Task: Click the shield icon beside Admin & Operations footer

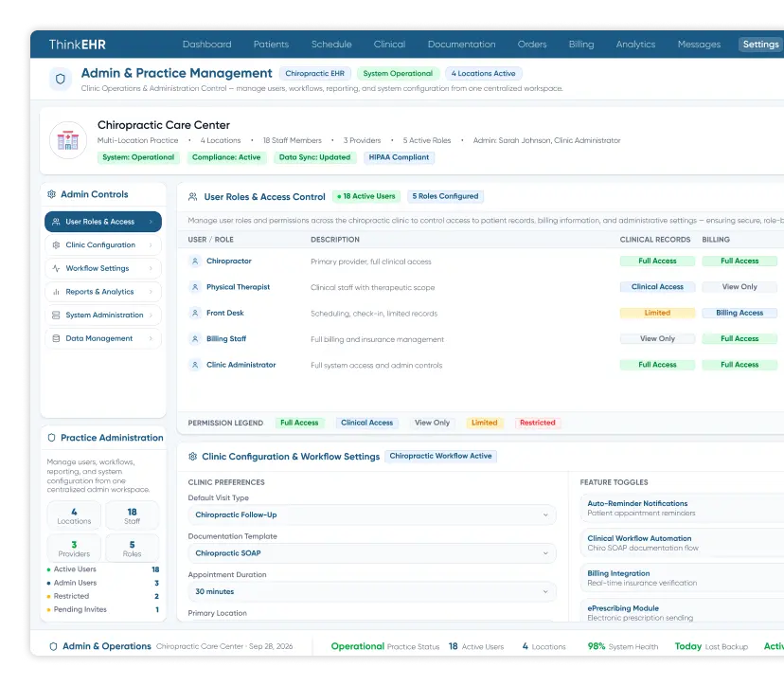Action: pos(54,646)
